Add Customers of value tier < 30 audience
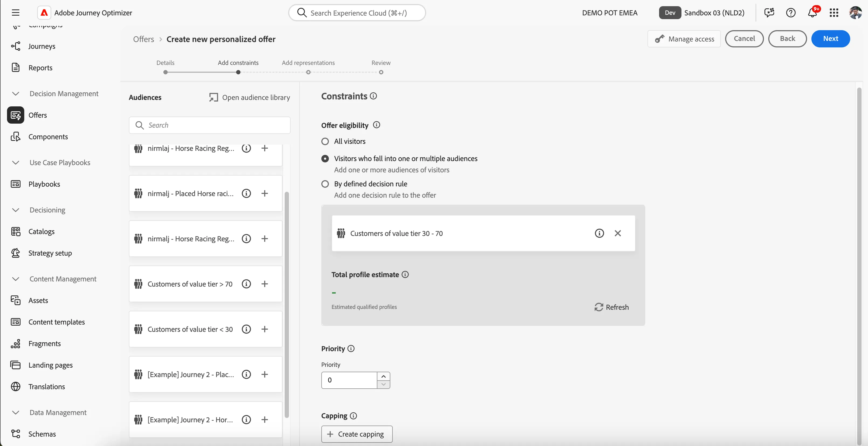Screen dimensions: 868x446 pyautogui.click(x=265, y=329)
